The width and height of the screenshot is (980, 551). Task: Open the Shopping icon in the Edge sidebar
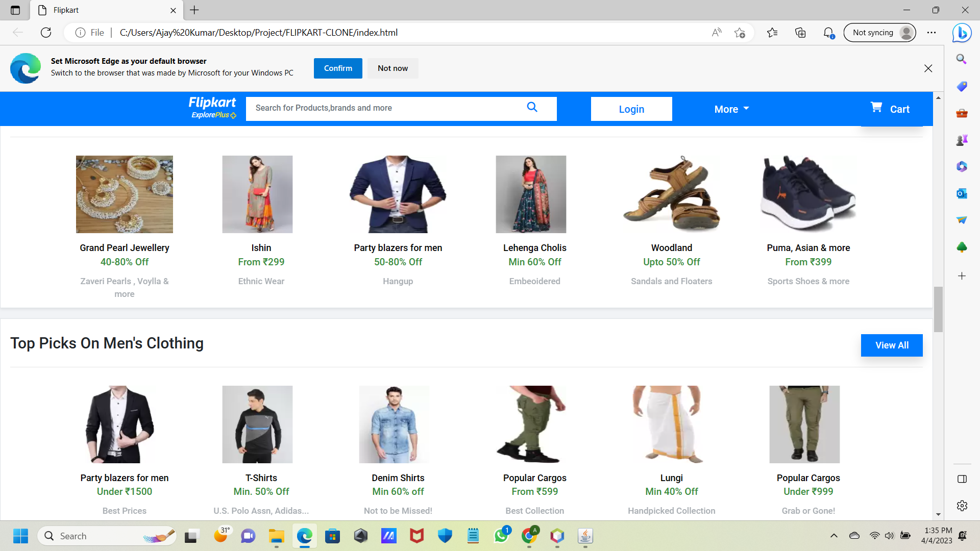click(x=962, y=87)
